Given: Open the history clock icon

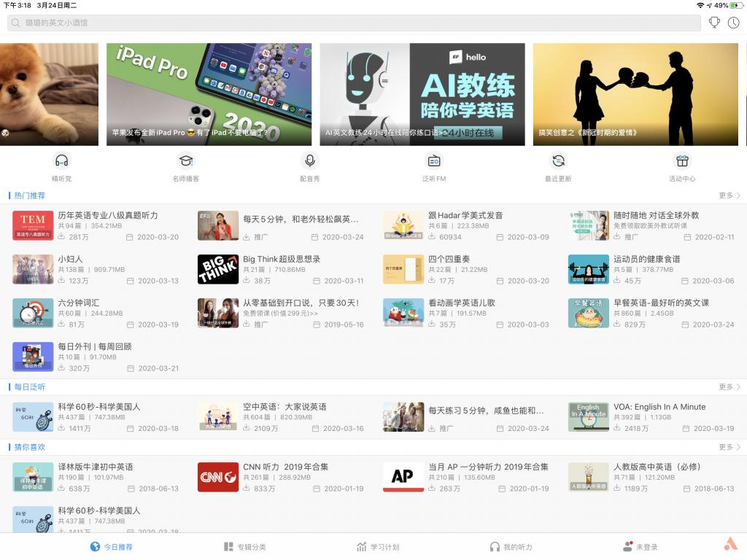Looking at the screenshot, I should [733, 23].
